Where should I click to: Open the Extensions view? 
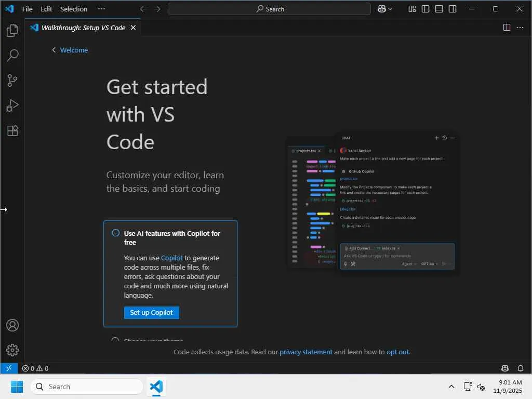pos(12,130)
